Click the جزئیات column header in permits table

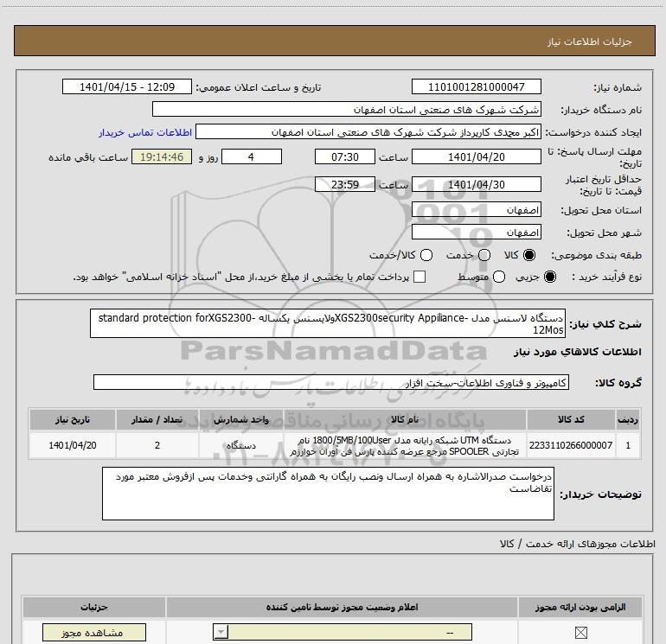tap(94, 607)
